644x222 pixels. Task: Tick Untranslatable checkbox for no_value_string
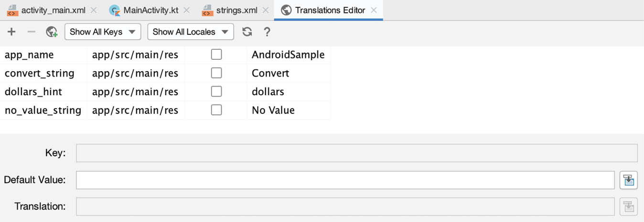click(x=216, y=110)
